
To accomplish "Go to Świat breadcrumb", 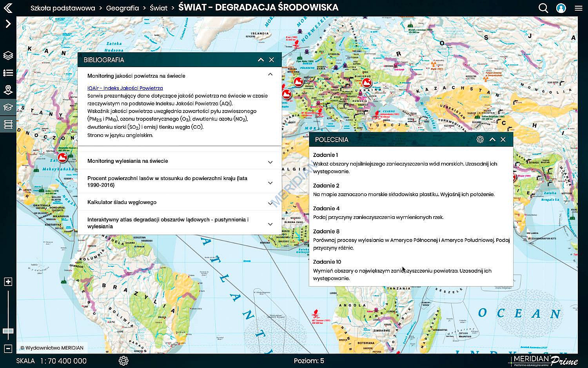I will 158,8.
